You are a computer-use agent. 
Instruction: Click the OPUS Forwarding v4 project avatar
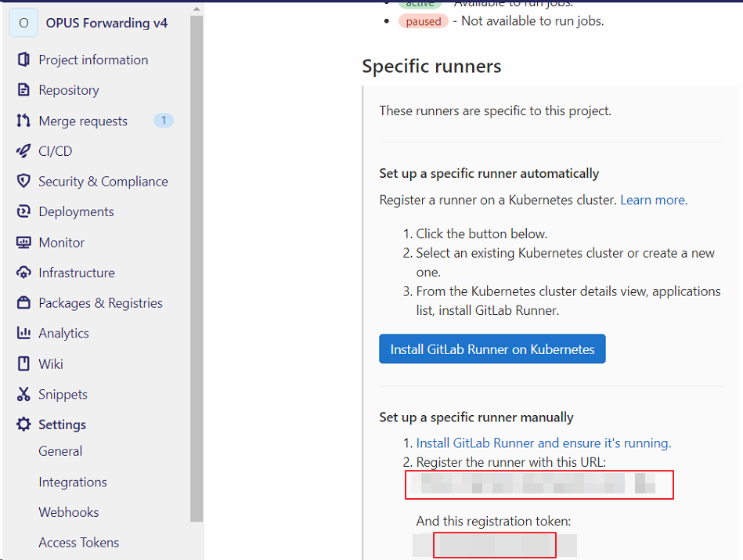[x=23, y=23]
